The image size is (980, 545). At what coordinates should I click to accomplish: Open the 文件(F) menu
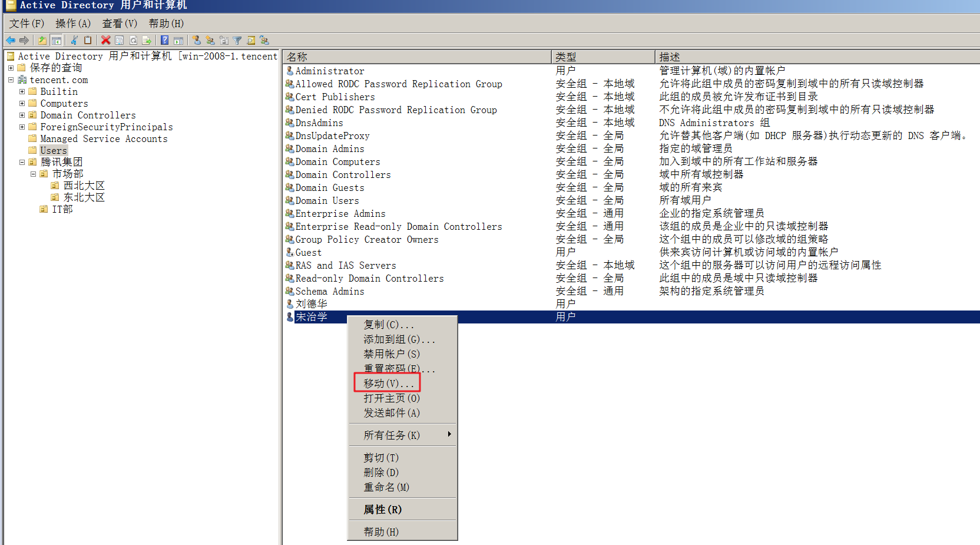(x=27, y=24)
